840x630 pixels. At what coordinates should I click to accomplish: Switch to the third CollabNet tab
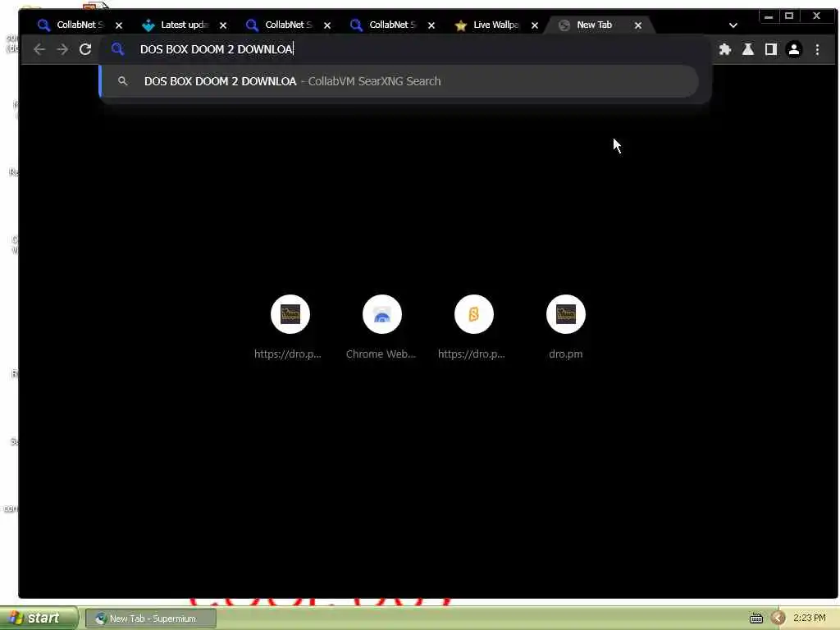tap(391, 25)
